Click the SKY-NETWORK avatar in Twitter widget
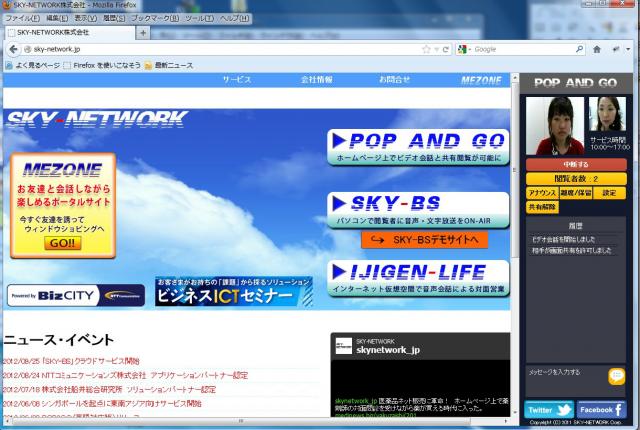 tap(343, 346)
